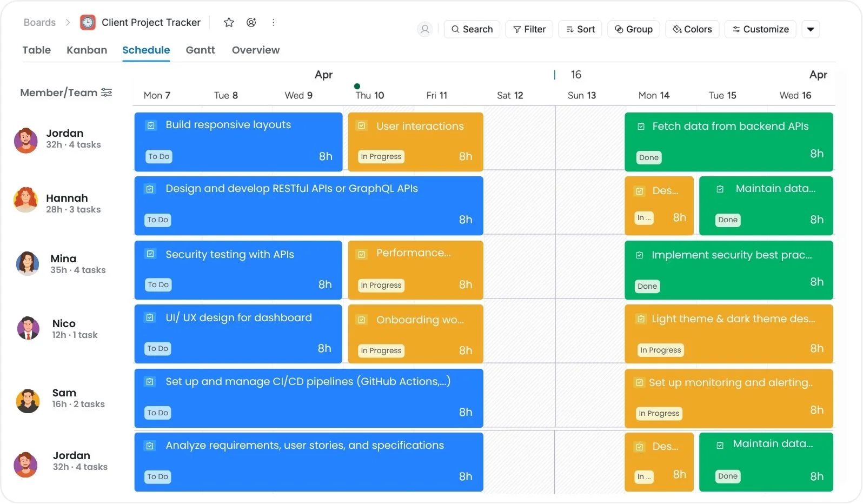Switch to the Gantt tab
Image resolution: width=863 pixels, height=504 pixels.
pyautogui.click(x=200, y=50)
